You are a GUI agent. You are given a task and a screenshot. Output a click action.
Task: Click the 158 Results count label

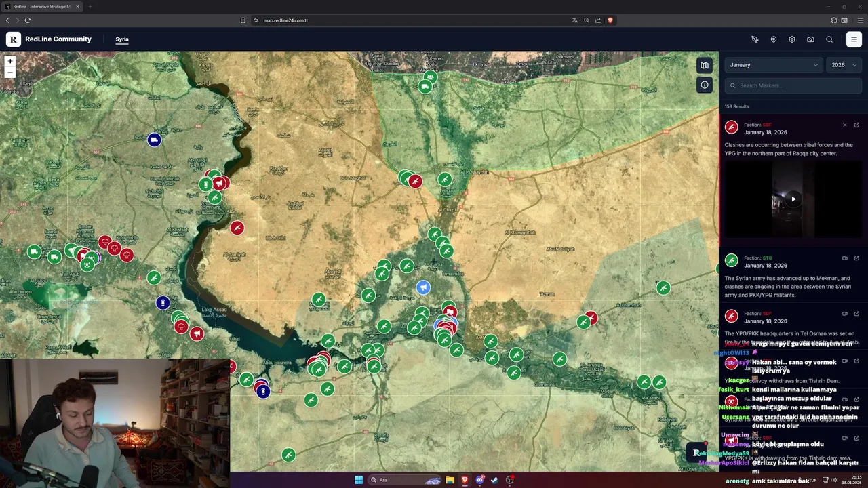pos(736,106)
